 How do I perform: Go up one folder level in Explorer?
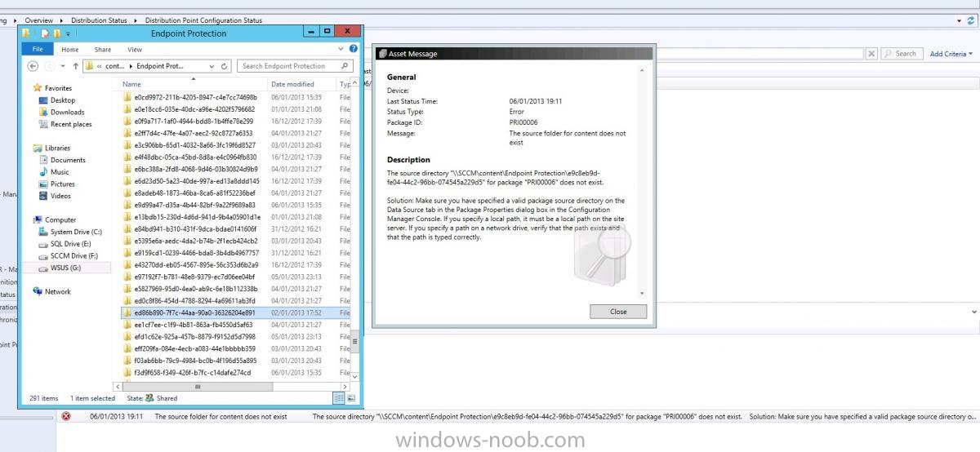[76, 66]
